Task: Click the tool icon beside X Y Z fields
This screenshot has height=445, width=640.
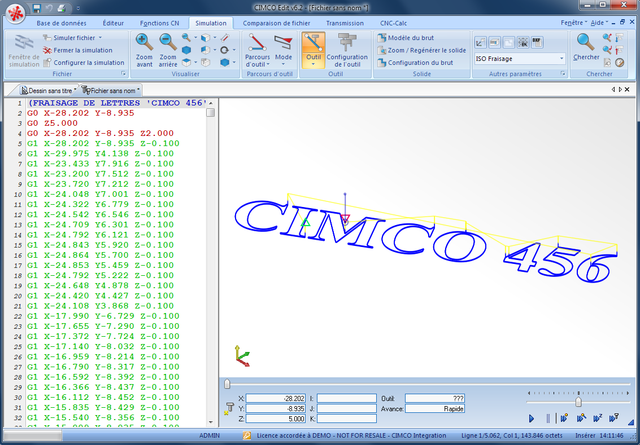Action: point(229,408)
